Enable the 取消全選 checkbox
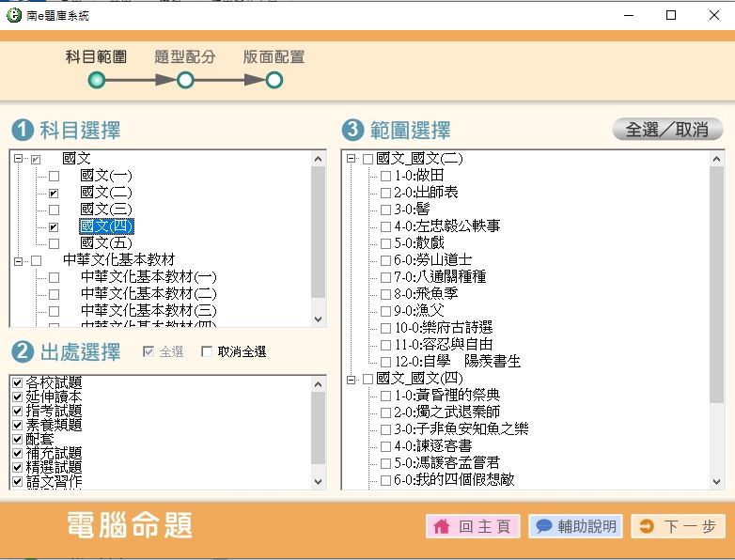This screenshot has width=735, height=560. click(x=207, y=352)
